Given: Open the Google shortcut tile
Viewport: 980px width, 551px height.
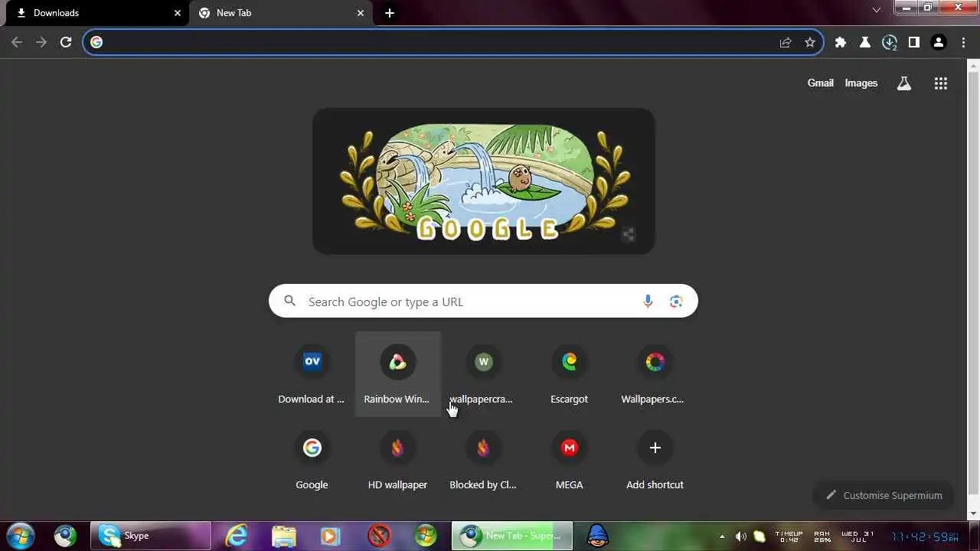Looking at the screenshot, I should click(x=312, y=460).
